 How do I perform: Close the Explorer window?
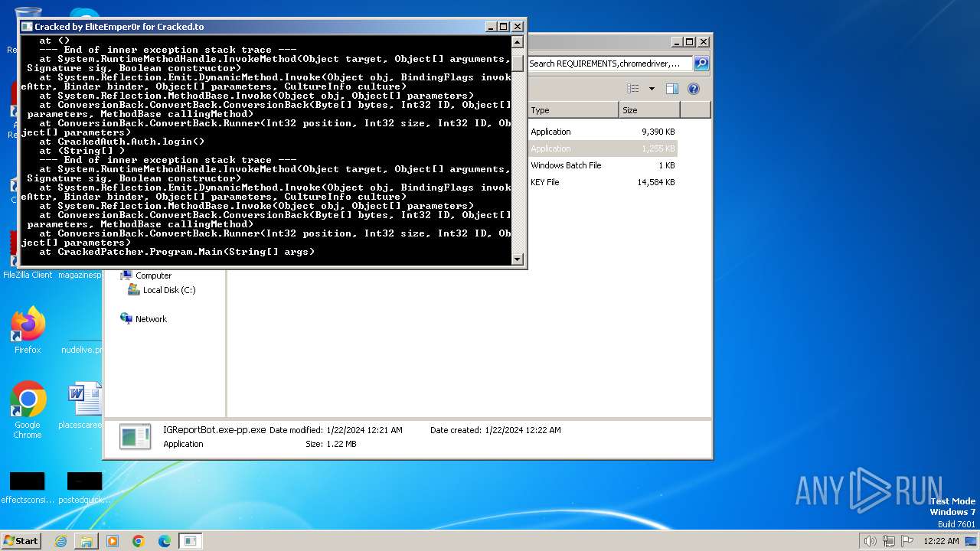click(704, 42)
